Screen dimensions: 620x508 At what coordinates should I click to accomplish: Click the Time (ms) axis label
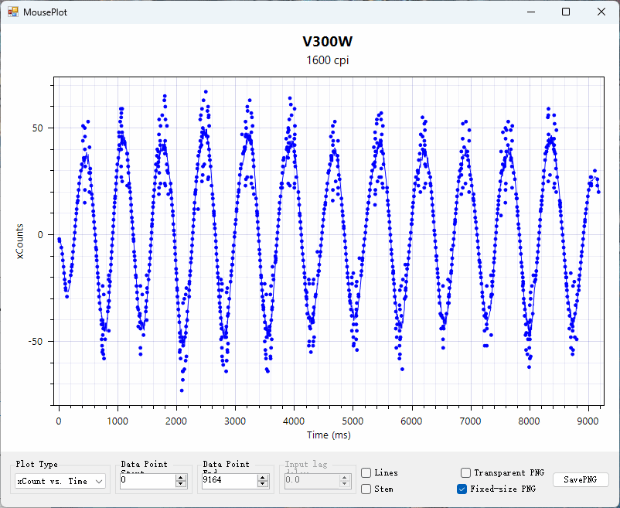[329, 435]
